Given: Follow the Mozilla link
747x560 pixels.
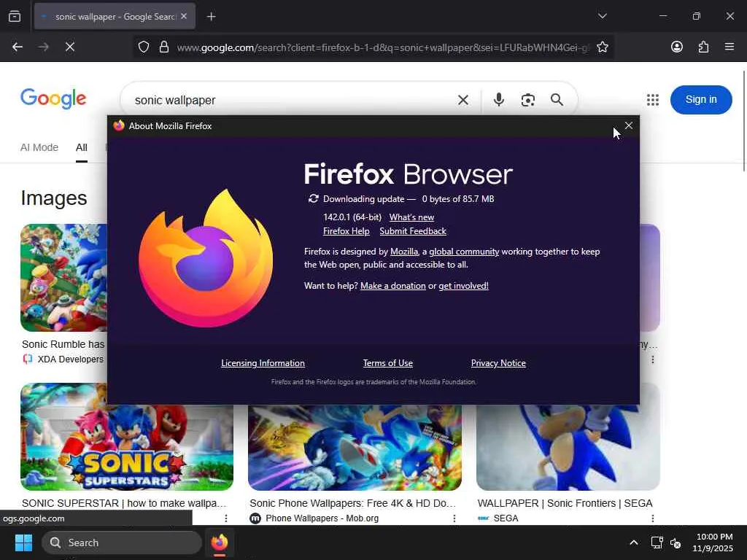Looking at the screenshot, I should tap(404, 252).
